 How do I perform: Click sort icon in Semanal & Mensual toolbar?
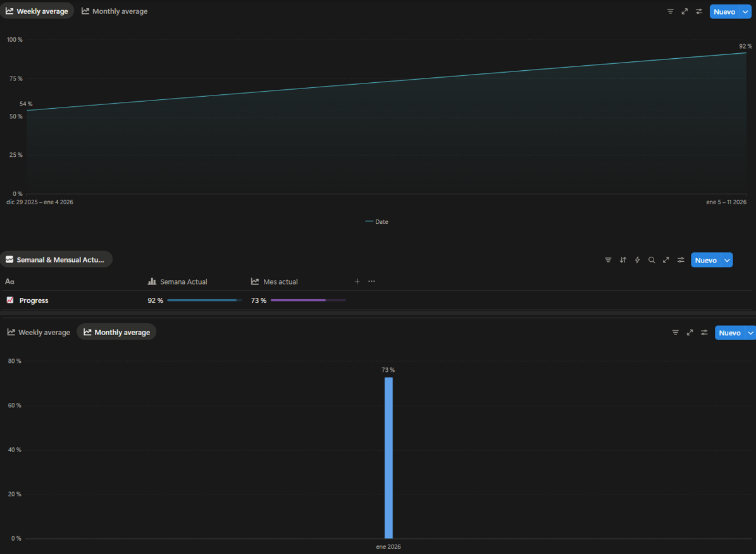(623, 260)
